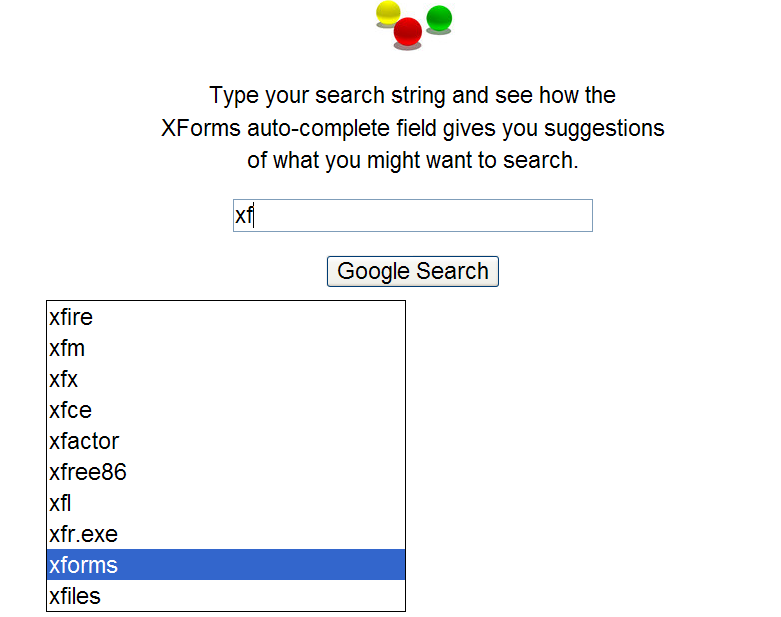Select the "xfire" suggestion
Image resolution: width=781 pixels, height=617 pixels.
(71, 318)
